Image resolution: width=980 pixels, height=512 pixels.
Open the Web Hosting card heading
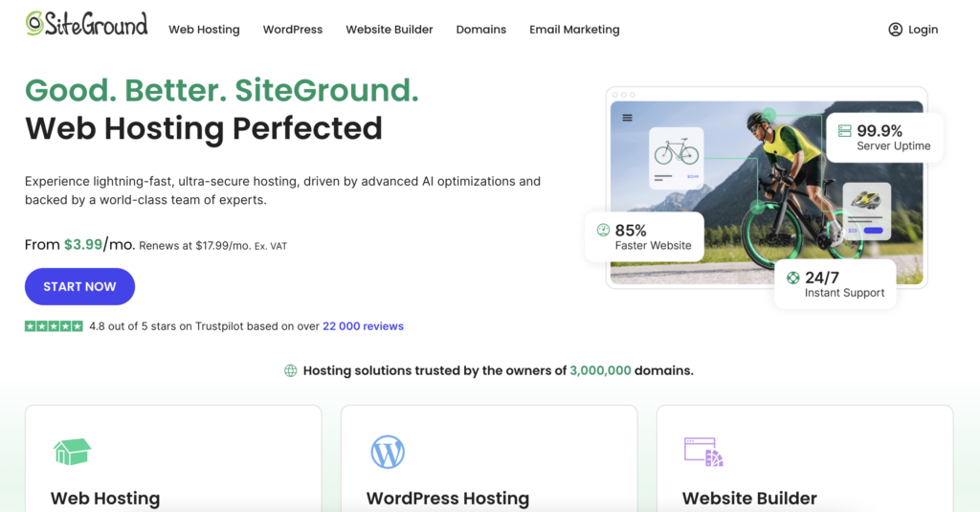[105, 499]
